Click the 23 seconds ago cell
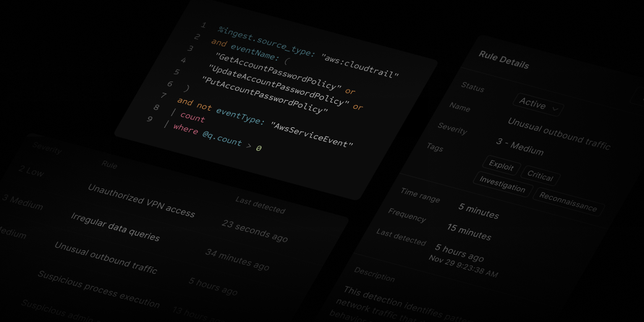Image resolution: width=644 pixels, height=322 pixels. click(255, 231)
